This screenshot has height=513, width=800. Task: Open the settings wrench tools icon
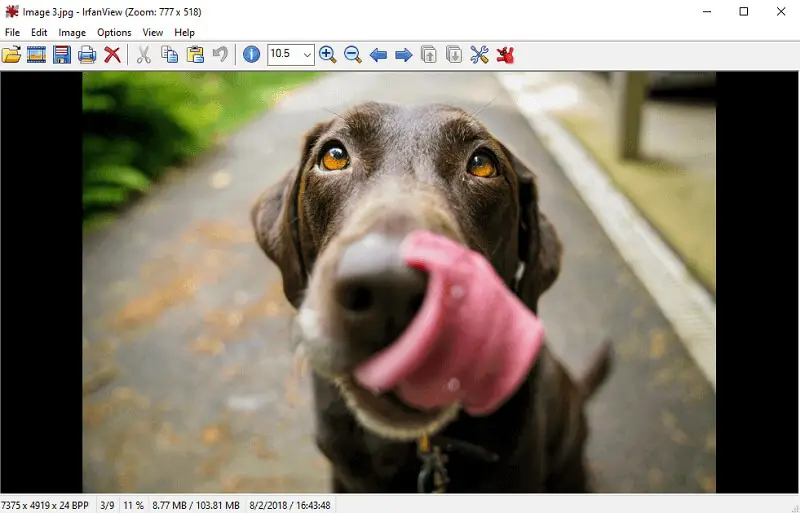pyautogui.click(x=480, y=55)
